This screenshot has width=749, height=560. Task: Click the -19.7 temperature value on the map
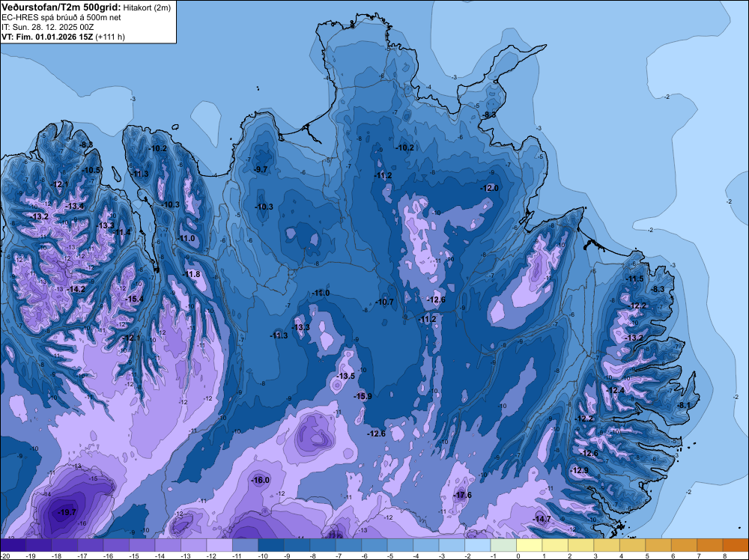(67, 512)
